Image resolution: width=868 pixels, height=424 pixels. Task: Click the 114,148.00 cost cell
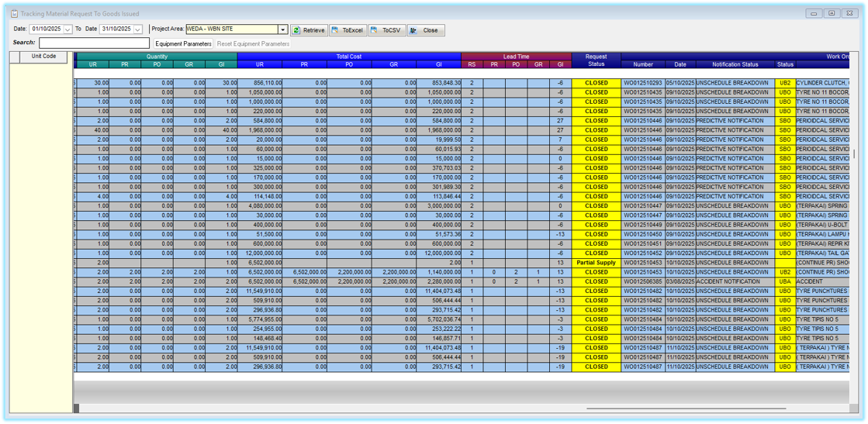click(x=260, y=196)
